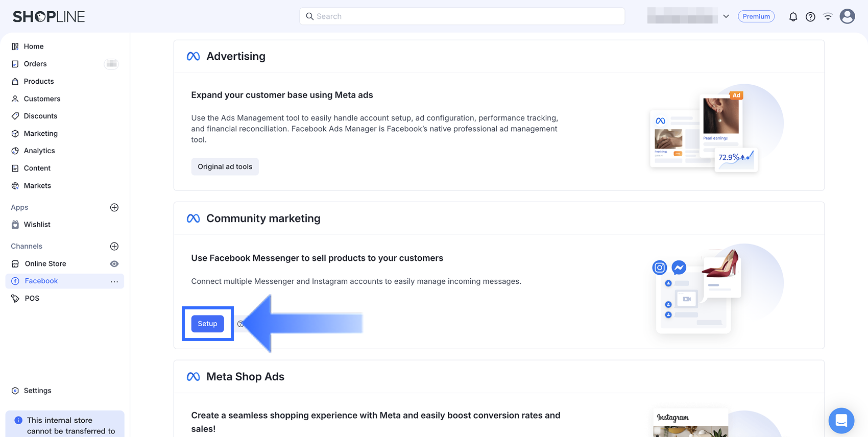Click the Community marketing illustration

coord(718,289)
